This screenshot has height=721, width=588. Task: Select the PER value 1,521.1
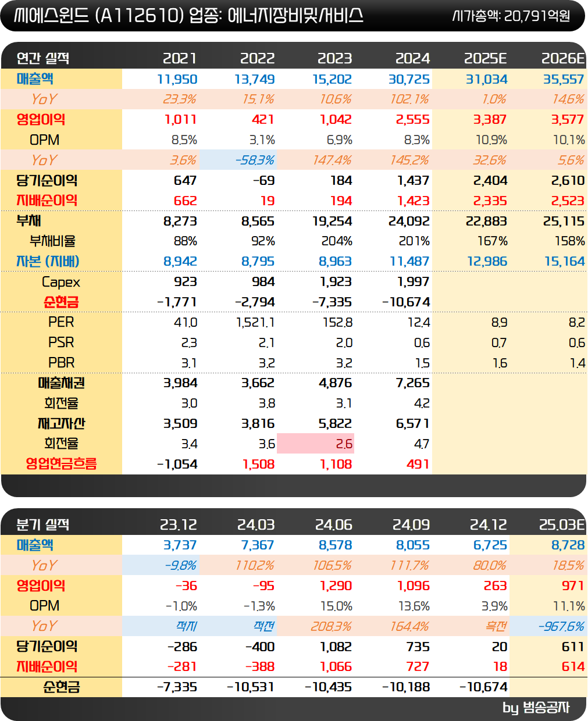tap(255, 322)
